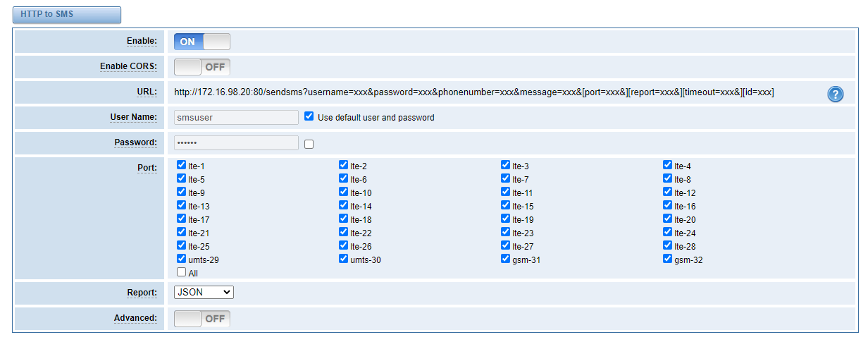Click the Port label
The width and height of the screenshot is (868, 342).
(147, 169)
